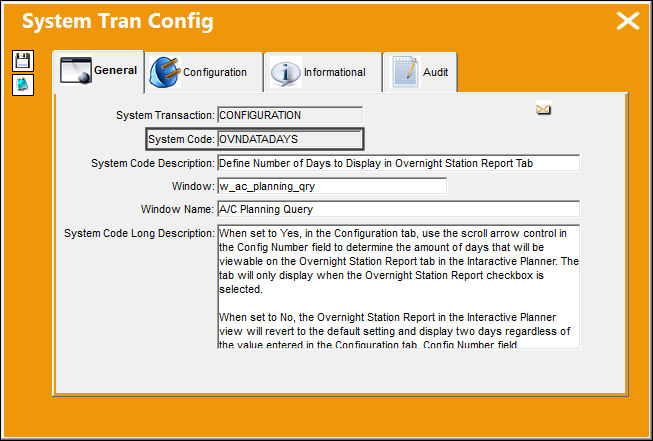
Task: Switch to the General tab
Action: pos(98,71)
